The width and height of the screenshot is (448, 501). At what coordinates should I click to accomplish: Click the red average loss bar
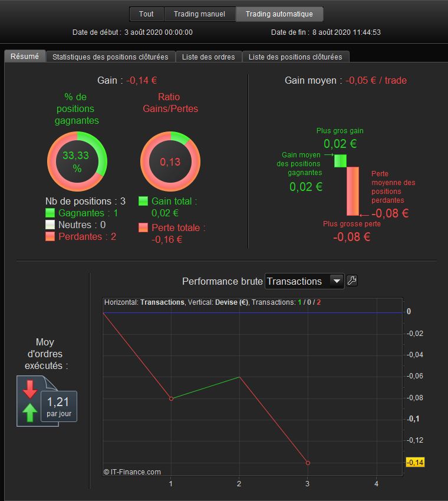coord(353,191)
